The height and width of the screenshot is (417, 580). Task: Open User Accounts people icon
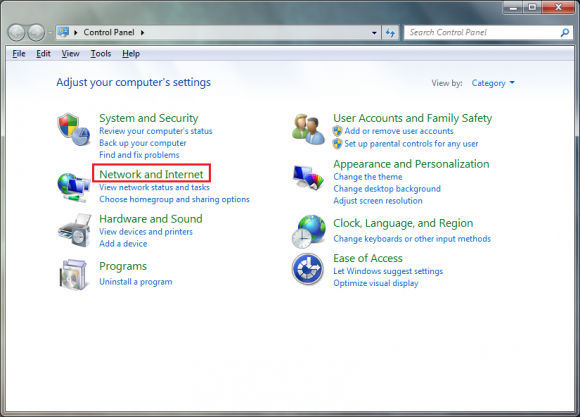(308, 130)
